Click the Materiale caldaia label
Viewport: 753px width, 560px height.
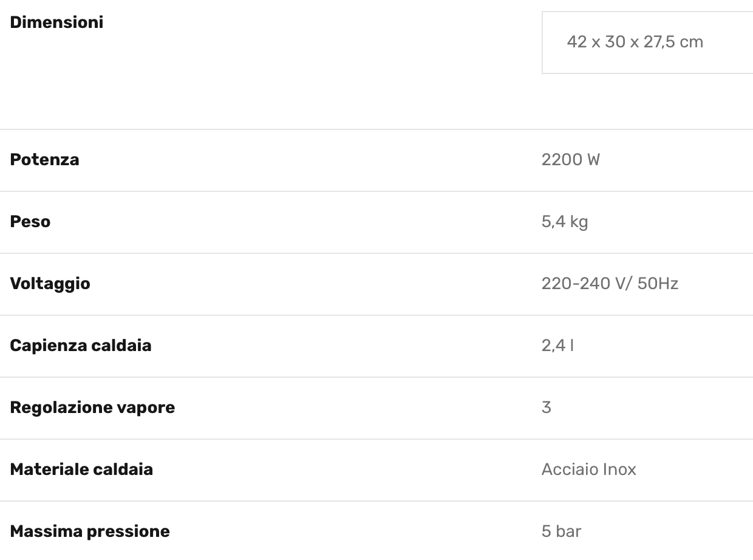(x=81, y=470)
